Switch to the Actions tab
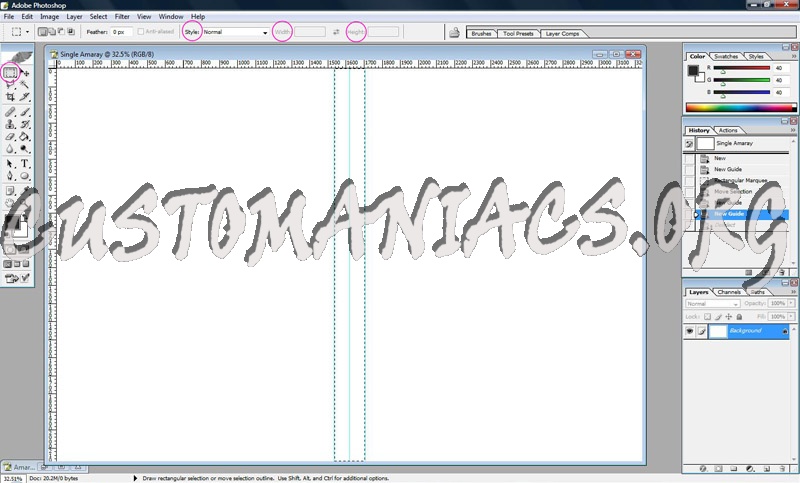 [728, 130]
